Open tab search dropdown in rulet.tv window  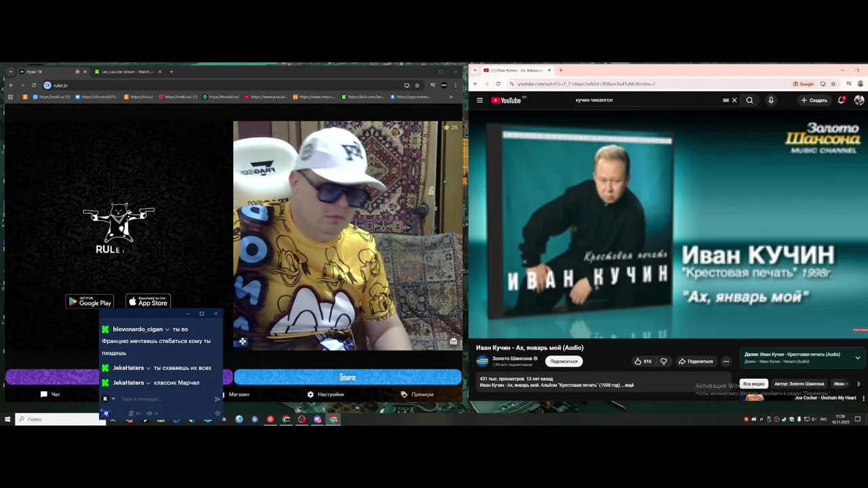[11, 72]
